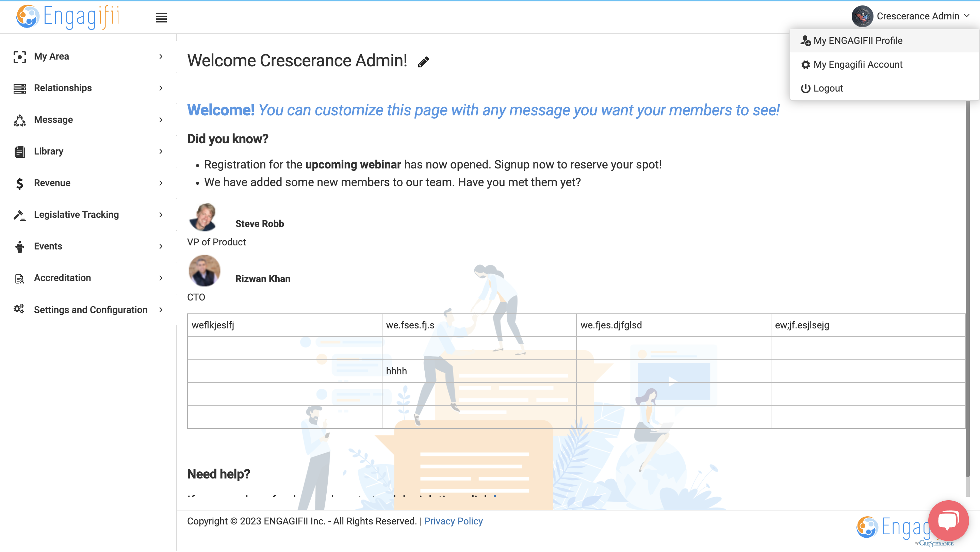Select My ENGAGIFII Profile menu item
This screenshot has width=980, height=552.
pyautogui.click(x=884, y=41)
